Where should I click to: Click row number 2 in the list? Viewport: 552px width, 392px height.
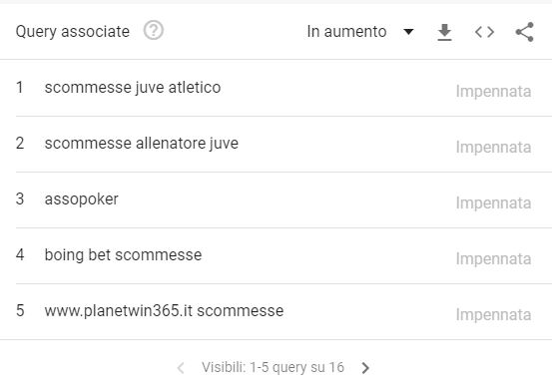pyautogui.click(x=20, y=144)
